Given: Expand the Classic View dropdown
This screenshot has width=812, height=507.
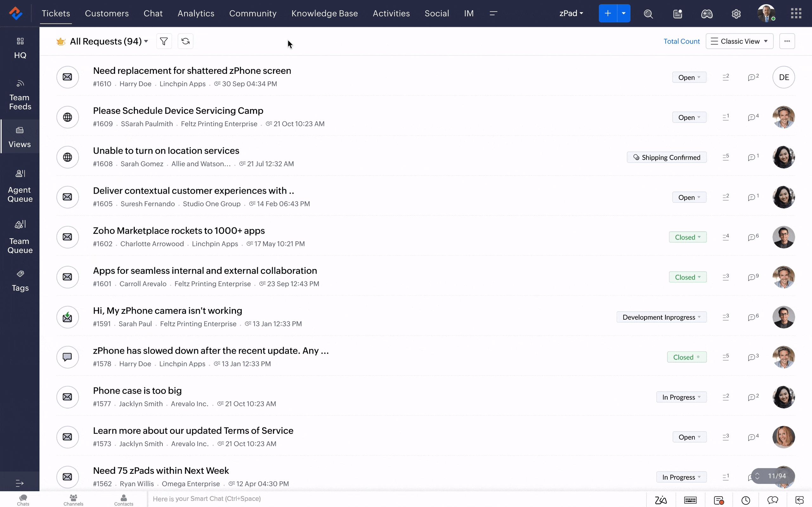Looking at the screenshot, I should (739, 41).
